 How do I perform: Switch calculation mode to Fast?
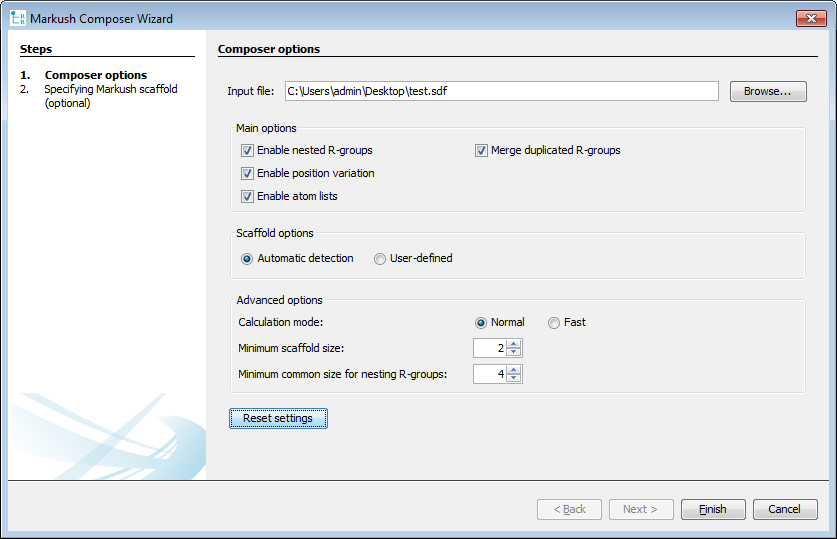pos(554,323)
